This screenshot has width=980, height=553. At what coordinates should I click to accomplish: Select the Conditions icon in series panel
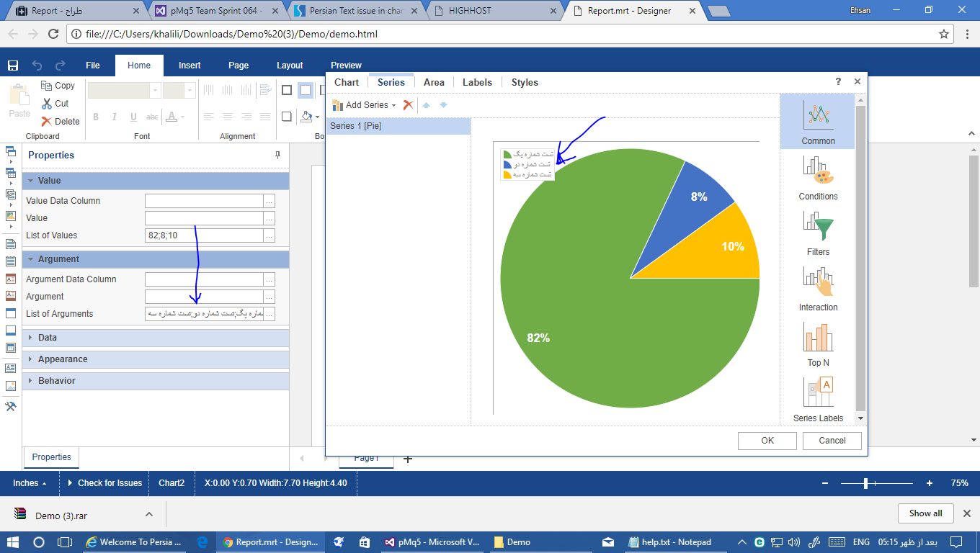(818, 171)
